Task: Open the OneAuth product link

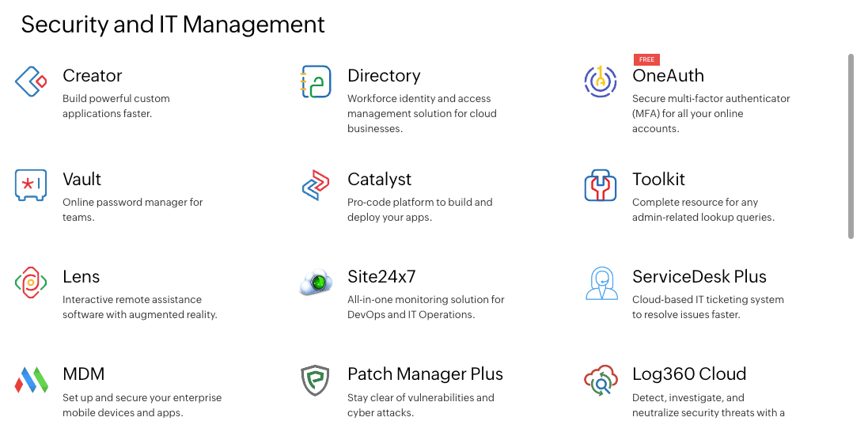Action: click(668, 75)
